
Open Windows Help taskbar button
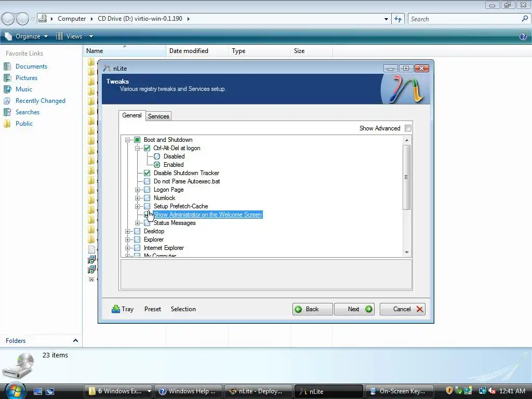coord(188,391)
